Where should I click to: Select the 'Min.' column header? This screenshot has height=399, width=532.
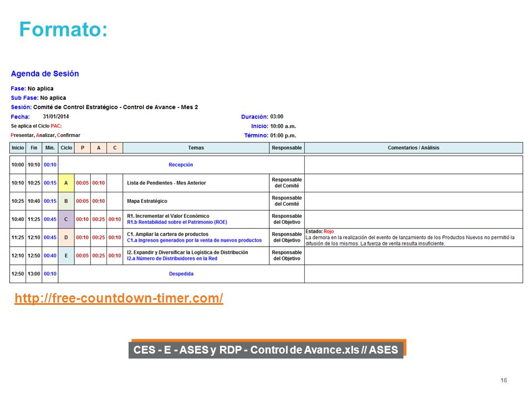tap(50, 147)
